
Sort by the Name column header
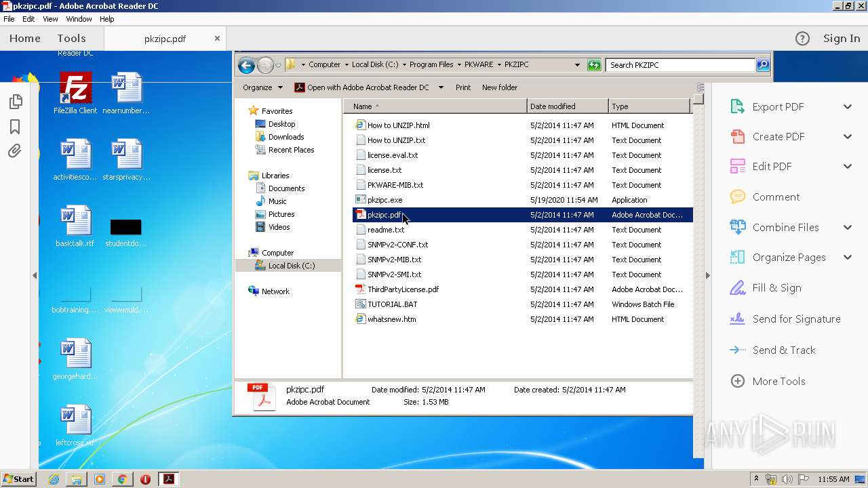coord(435,106)
